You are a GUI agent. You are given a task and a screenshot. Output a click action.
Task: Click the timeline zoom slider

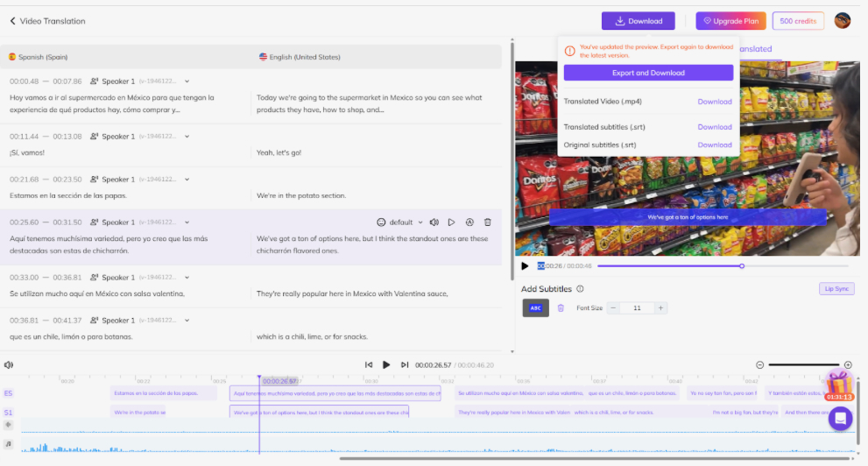(x=804, y=365)
